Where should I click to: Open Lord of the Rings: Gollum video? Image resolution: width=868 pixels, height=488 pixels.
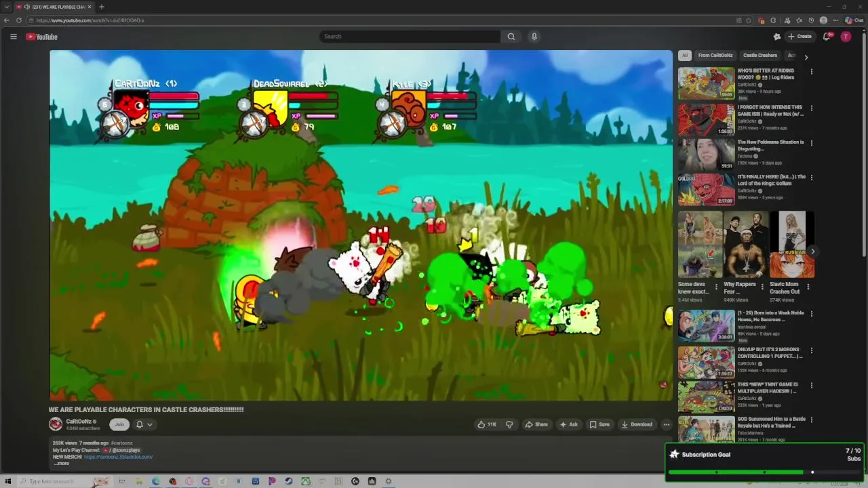click(x=707, y=190)
